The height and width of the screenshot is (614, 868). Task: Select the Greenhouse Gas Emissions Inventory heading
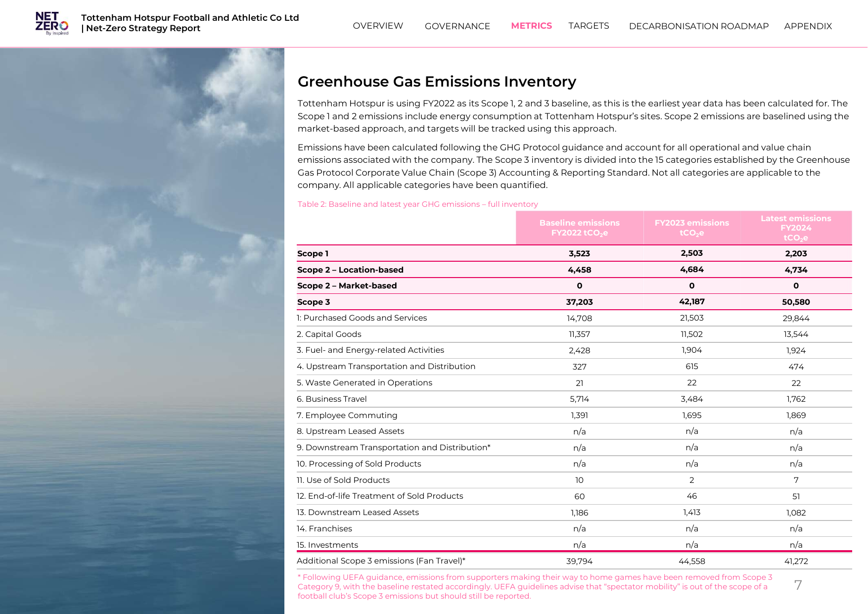[437, 82]
